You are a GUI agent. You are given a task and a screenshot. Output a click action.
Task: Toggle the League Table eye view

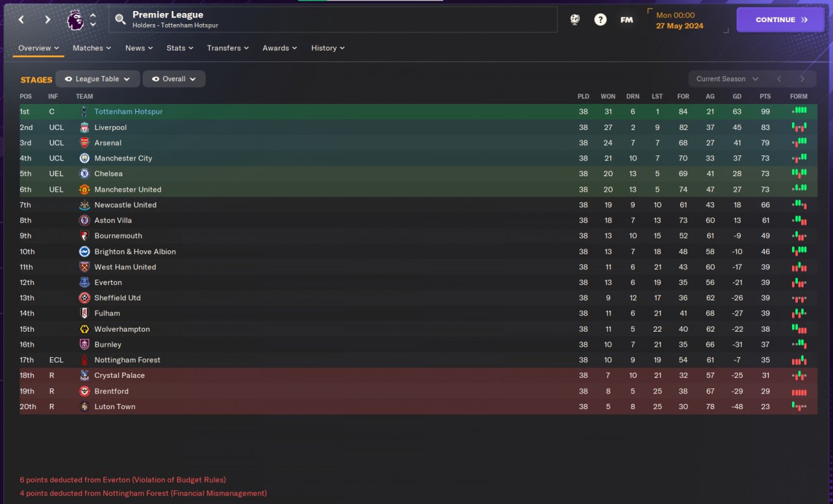(x=97, y=79)
